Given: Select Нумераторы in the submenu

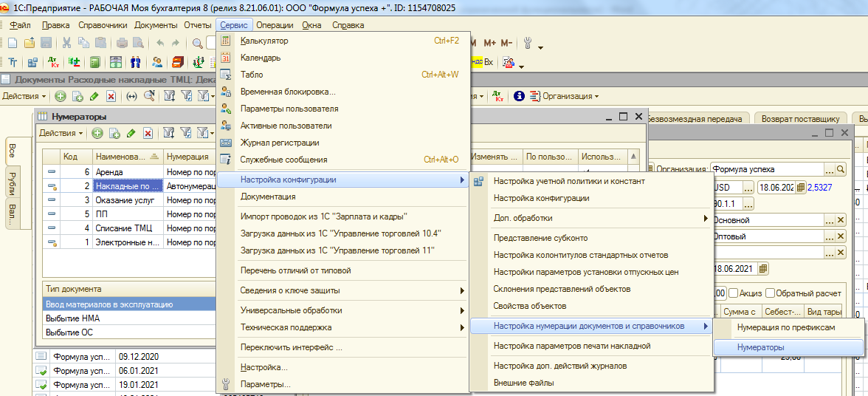Looking at the screenshot, I should point(760,346).
